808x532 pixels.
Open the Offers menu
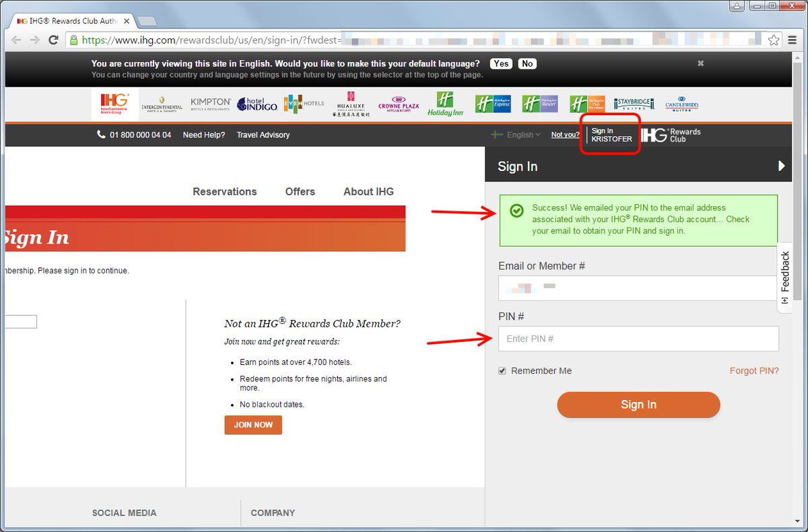pos(300,192)
